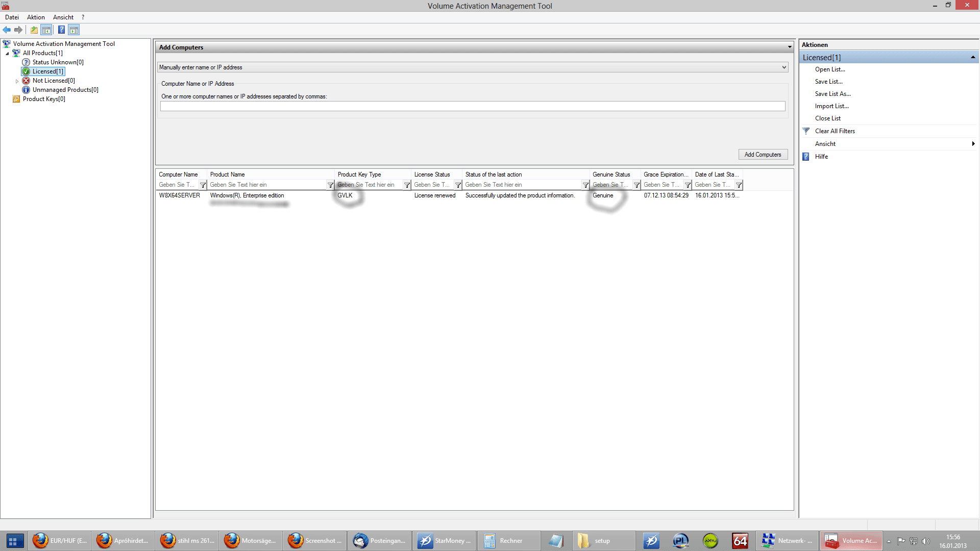The height and width of the screenshot is (551, 980).
Task: Click the Add Computers button
Action: (x=763, y=155)
